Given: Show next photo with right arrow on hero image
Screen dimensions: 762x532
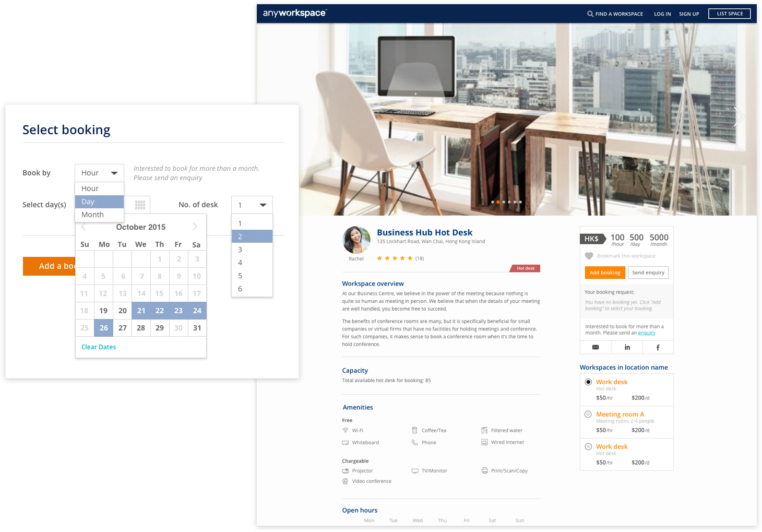Looking at the screenshot, I should [x=739, y=116].
